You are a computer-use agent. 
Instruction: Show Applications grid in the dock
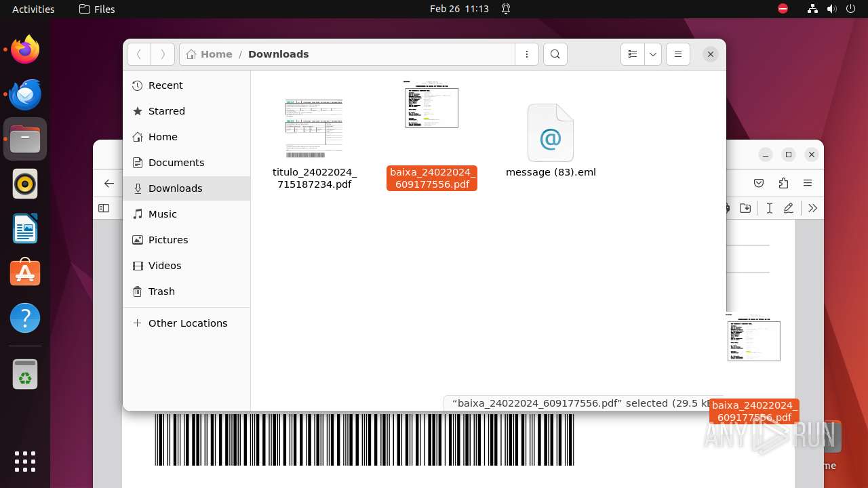tap(25, 461)
